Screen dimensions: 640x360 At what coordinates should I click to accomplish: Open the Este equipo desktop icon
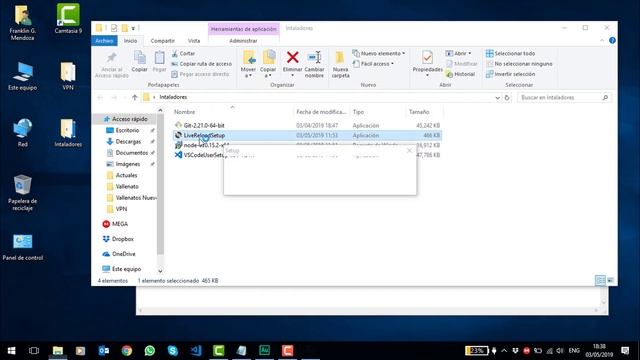point(22,76)
